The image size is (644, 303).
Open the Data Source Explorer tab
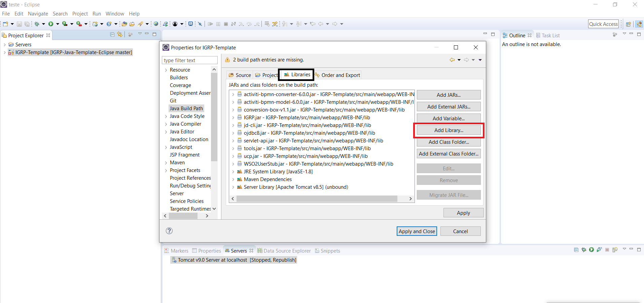[284, 251]
